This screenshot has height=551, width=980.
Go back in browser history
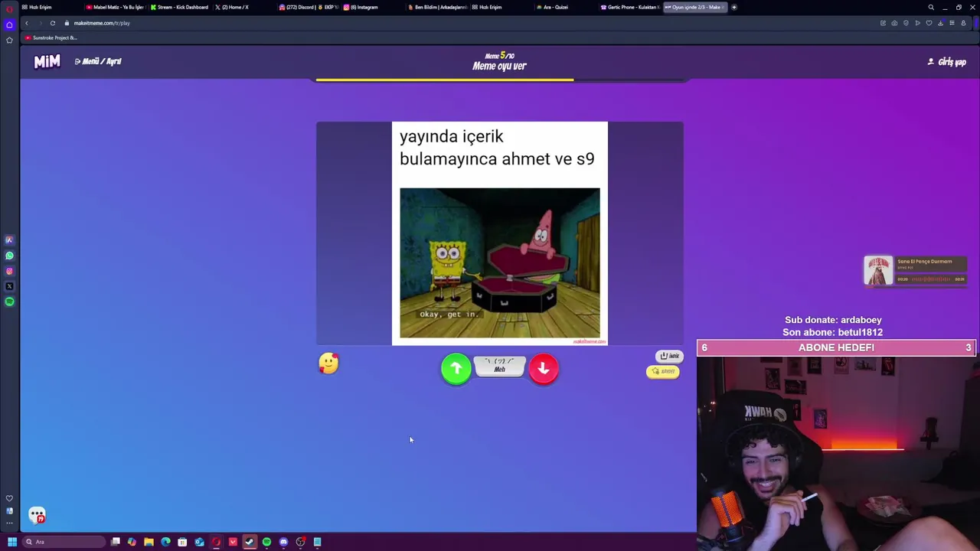[27, 23]
